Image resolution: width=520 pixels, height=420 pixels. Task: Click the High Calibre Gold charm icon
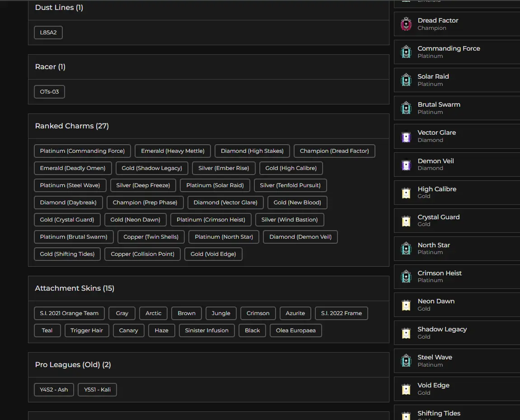406,193
